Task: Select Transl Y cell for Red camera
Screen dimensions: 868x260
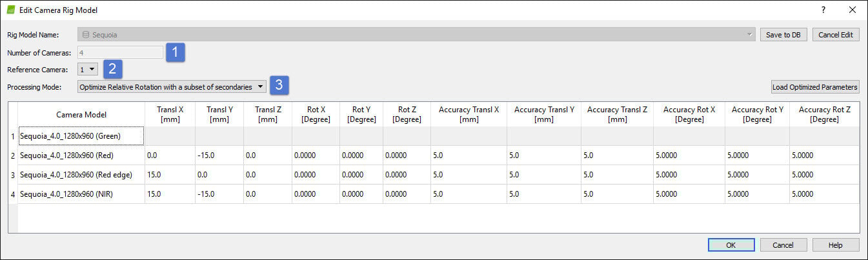Action: [219, 155]
